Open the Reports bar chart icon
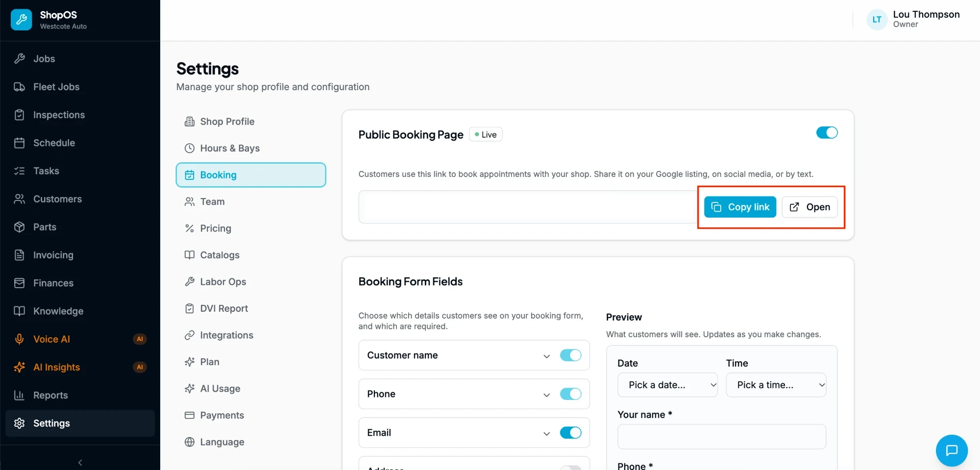Viewport: 980px width, 470px height. pos(20,395)
